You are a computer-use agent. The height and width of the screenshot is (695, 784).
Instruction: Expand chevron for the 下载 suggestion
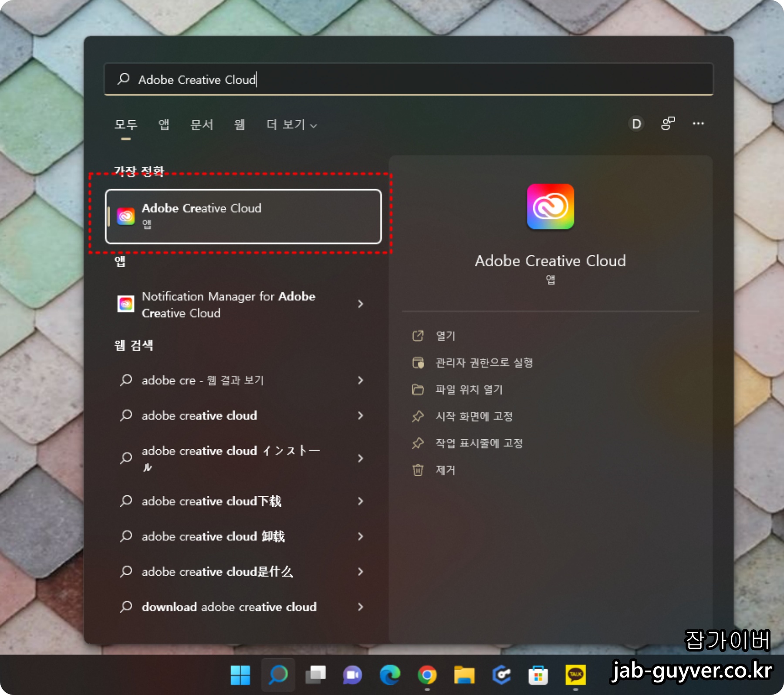[x=360, y=501]
